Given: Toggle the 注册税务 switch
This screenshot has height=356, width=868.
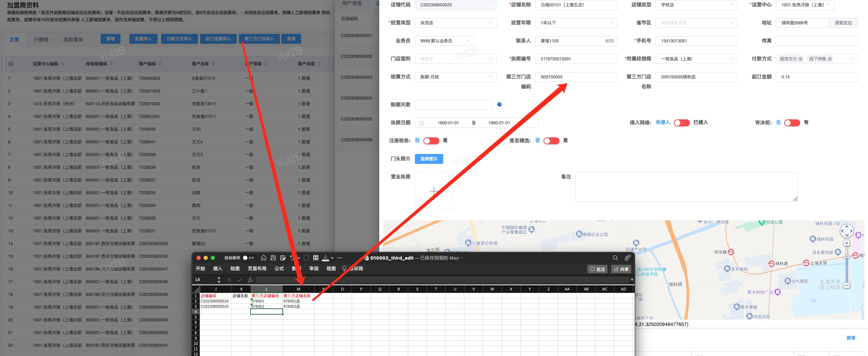Looking at the screenshot, I should coord(431,141).
